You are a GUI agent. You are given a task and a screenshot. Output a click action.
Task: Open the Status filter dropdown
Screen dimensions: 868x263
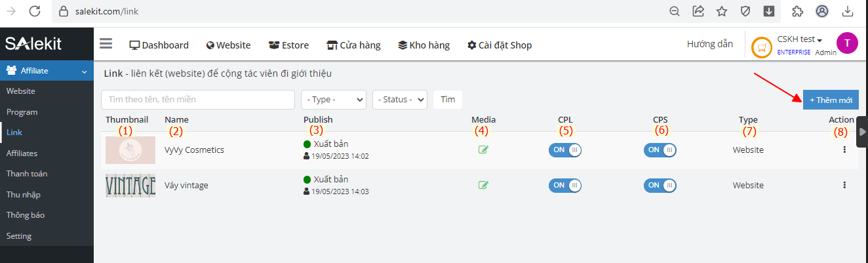[x=400, y=100]
